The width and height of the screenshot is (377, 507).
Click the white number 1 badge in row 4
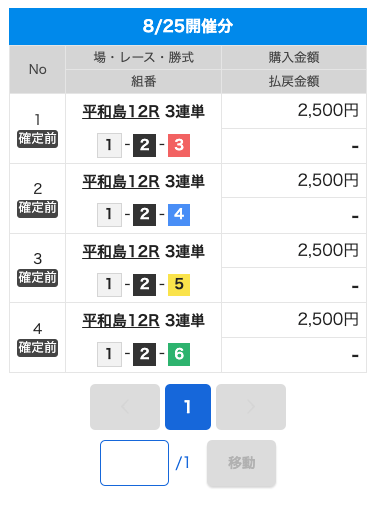109,354
